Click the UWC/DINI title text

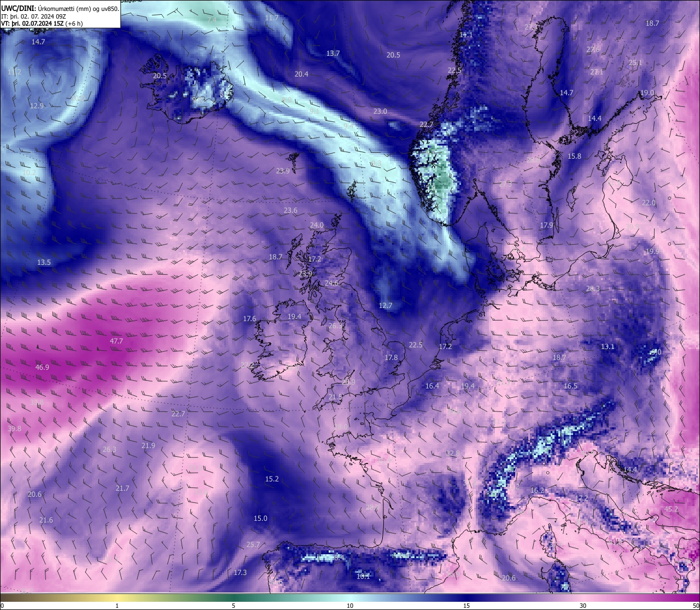click(18, 8)
